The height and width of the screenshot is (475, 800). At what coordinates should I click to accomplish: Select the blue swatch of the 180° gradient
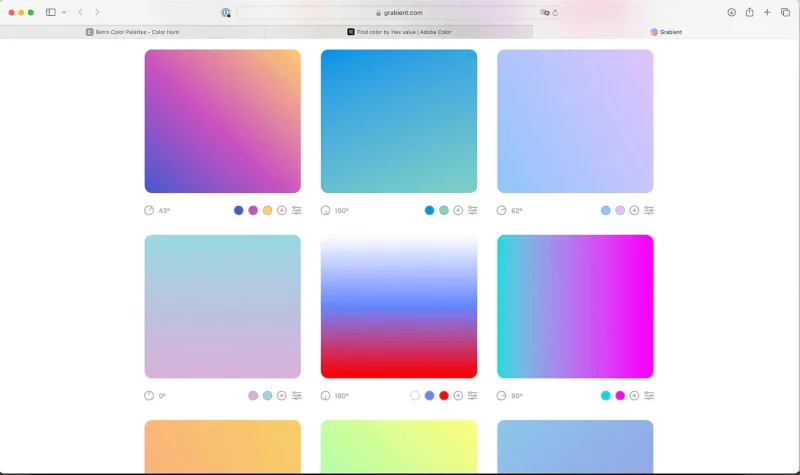click(430, 395)
